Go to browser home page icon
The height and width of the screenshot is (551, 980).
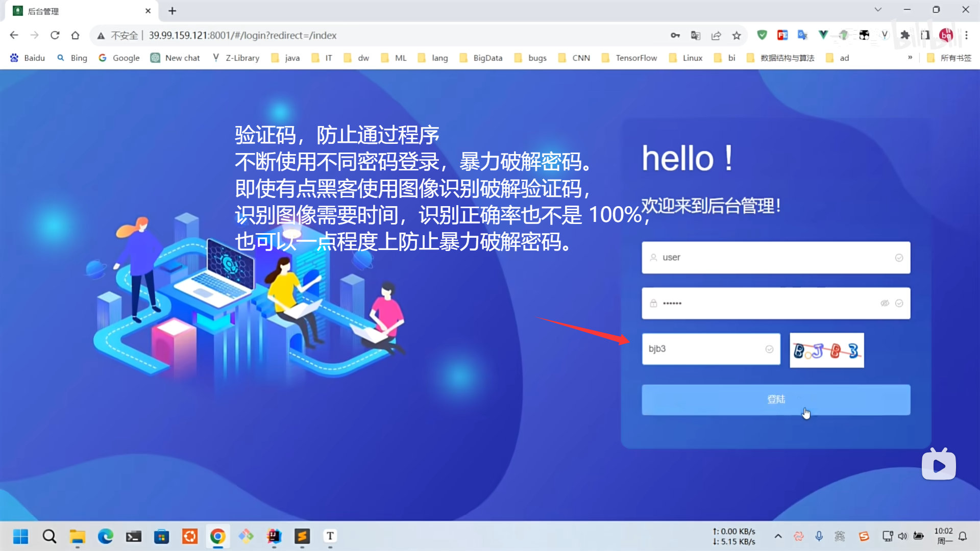click(x=76, y=35)
